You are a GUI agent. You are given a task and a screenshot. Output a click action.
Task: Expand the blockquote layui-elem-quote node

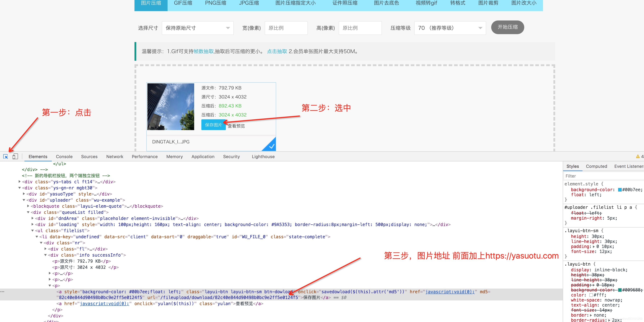tap(28, 206)
